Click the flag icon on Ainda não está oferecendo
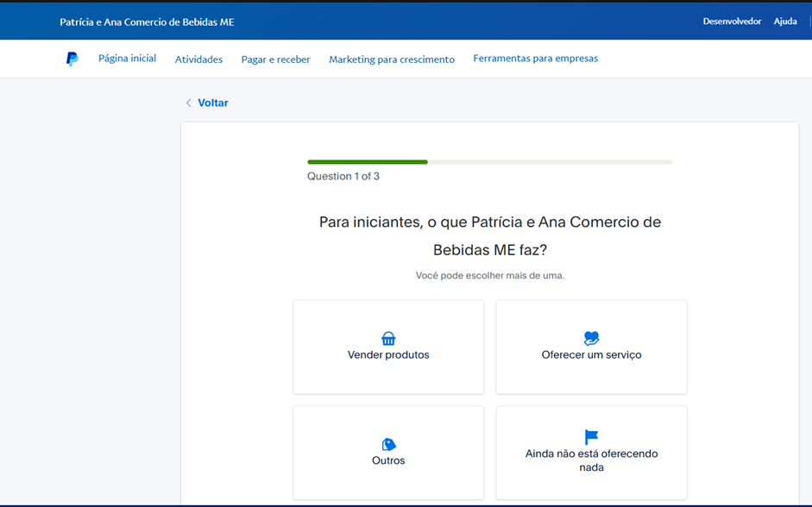 click(x=591, y=437)
